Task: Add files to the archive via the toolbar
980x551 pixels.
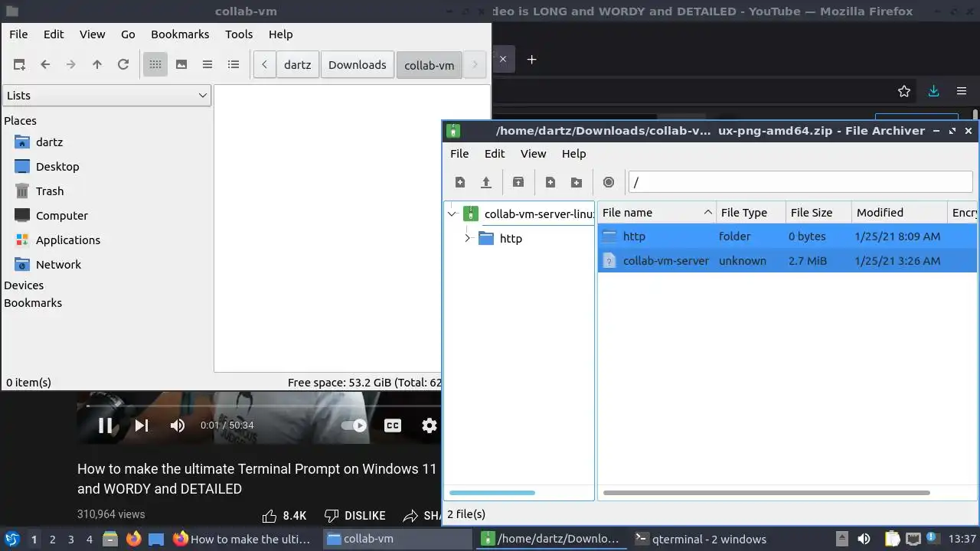Action: point(550,182)
